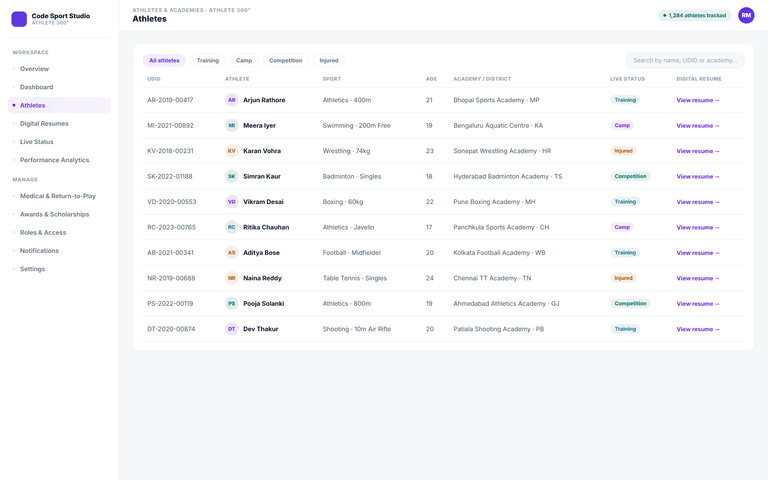This screenshot has height=480, width=768.
Task: Open Awards & Scholarships section
Action: 59,214
